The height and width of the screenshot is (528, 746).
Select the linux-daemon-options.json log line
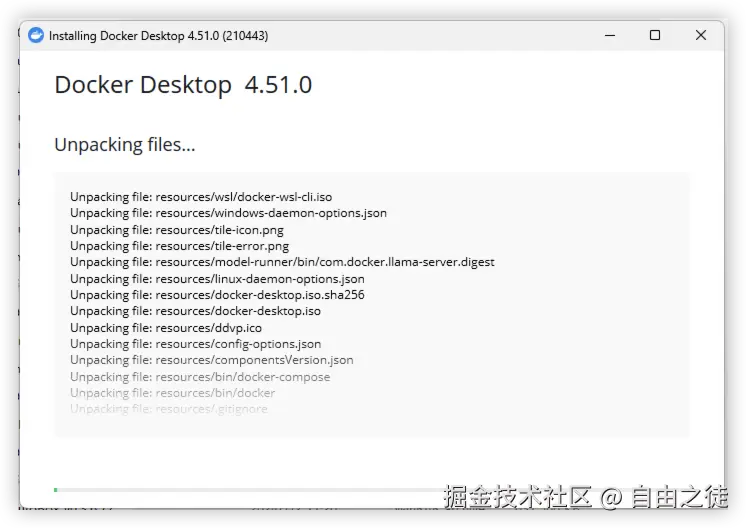(x=217, y=279)
